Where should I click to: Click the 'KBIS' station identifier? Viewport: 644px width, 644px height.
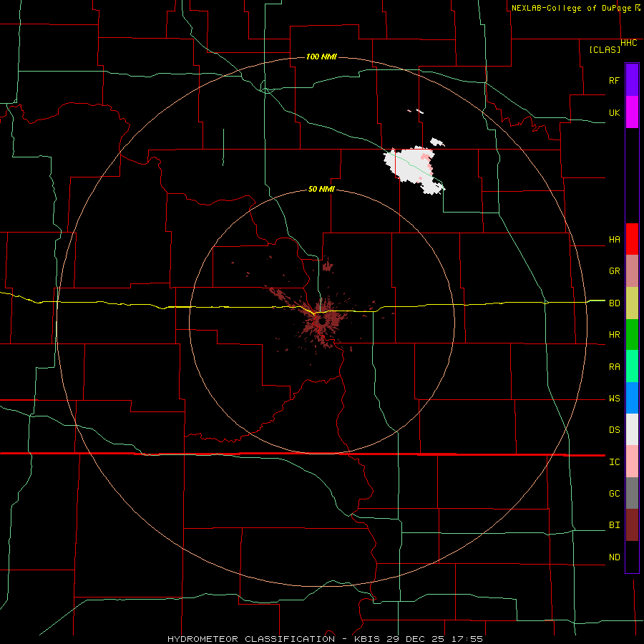(366, 639)
